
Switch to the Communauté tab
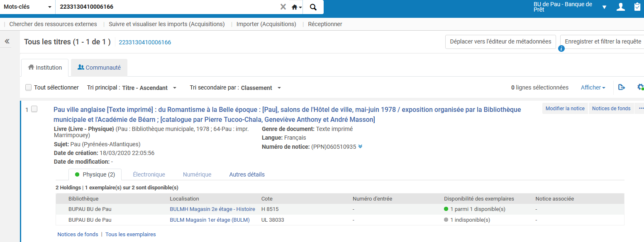coord(99,68)
